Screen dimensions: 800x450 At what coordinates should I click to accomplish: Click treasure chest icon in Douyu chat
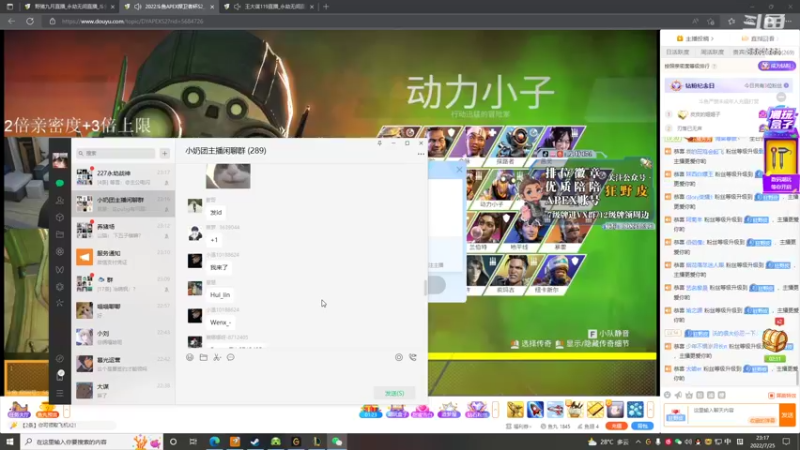coord(774,340)
